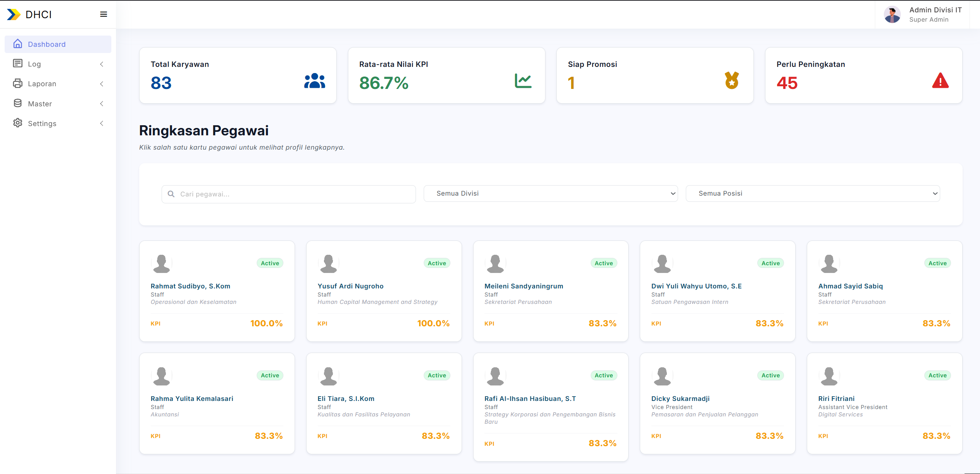Expand the Laporan menu chevron
This screenshot has height=474, width=980.
102,84
